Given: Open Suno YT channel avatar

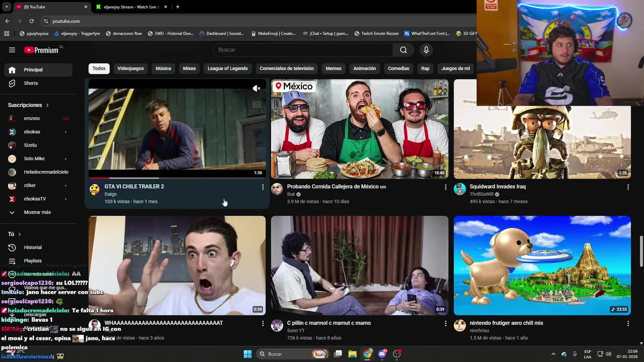Looking at the screenshot, I should click(277, 325).
